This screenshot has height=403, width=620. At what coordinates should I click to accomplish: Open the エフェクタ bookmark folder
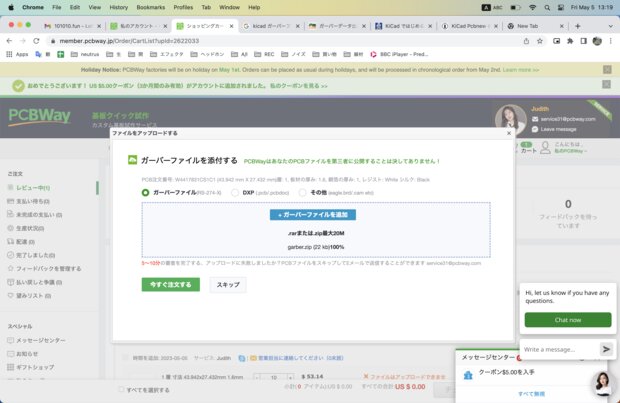click(x=166, y=54)
